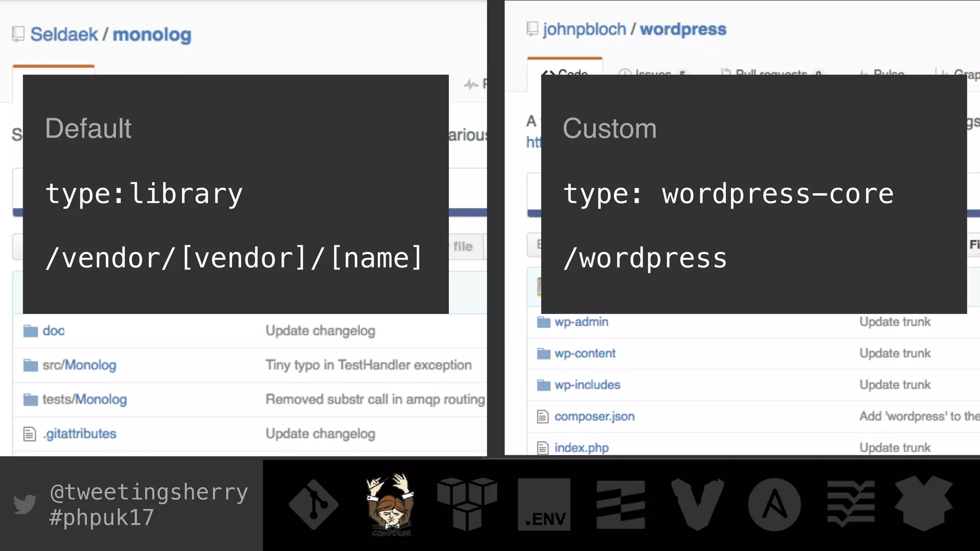980x551 pixels.
Task: Open the wp-content folder
Action: [x=585, y=353]
